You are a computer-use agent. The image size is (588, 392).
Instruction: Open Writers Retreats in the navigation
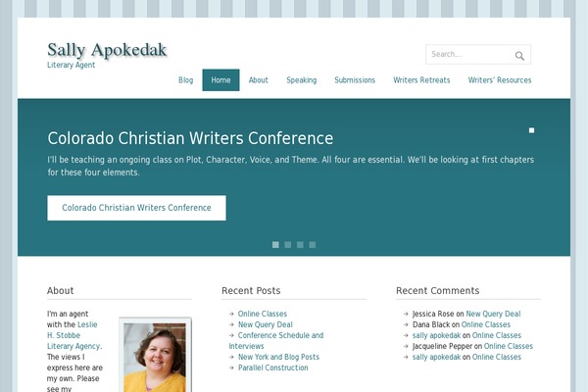click(421, 80)
